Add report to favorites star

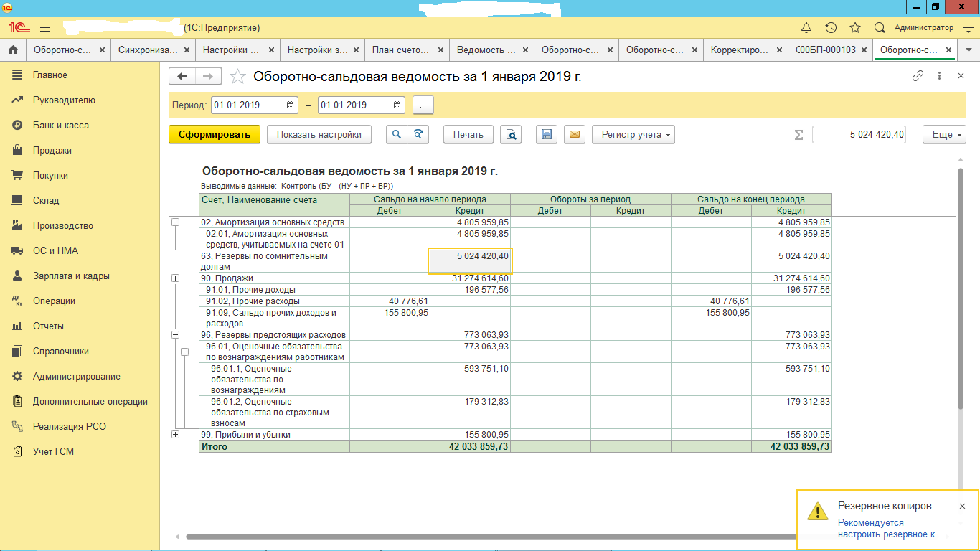pos(237,76)
